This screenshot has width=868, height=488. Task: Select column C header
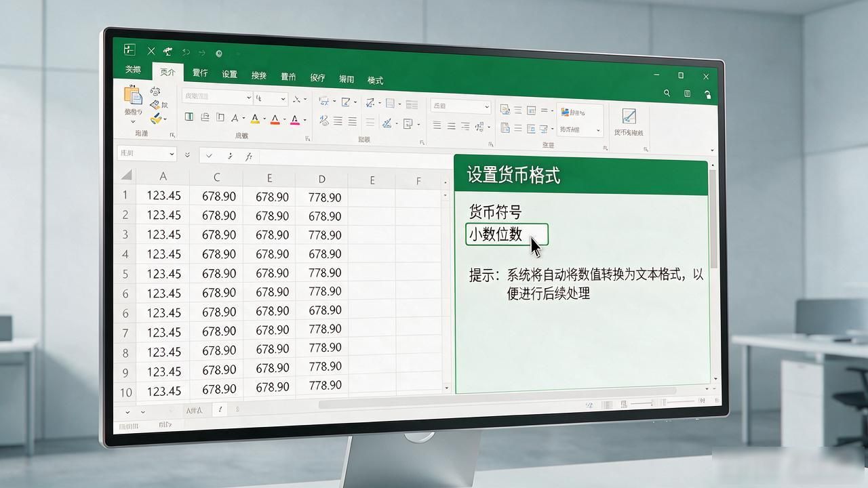(x=216, y=178)
